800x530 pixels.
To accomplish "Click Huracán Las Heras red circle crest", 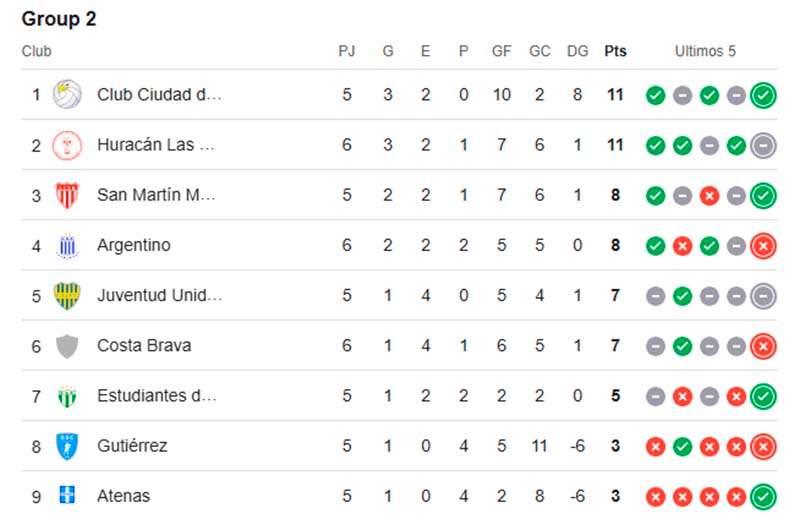I will click(x=67, y=145).
